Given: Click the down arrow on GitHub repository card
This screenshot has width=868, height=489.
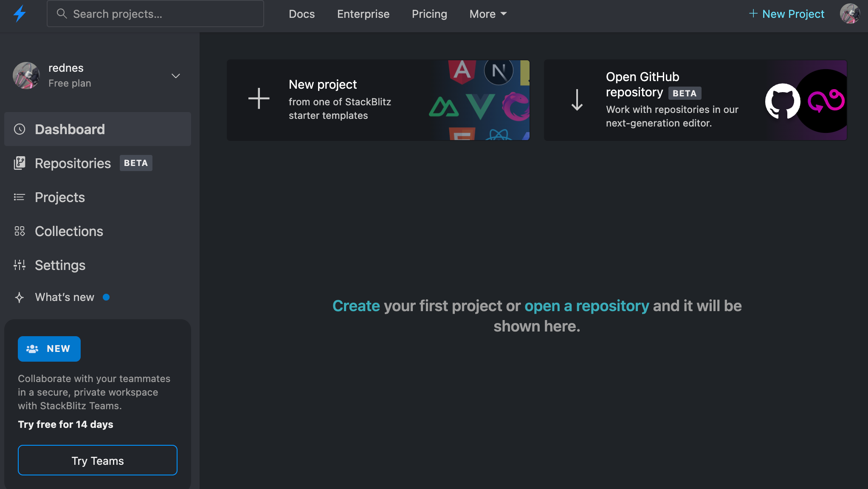Looking at the screenshot, I should click(x=577, y=100).
